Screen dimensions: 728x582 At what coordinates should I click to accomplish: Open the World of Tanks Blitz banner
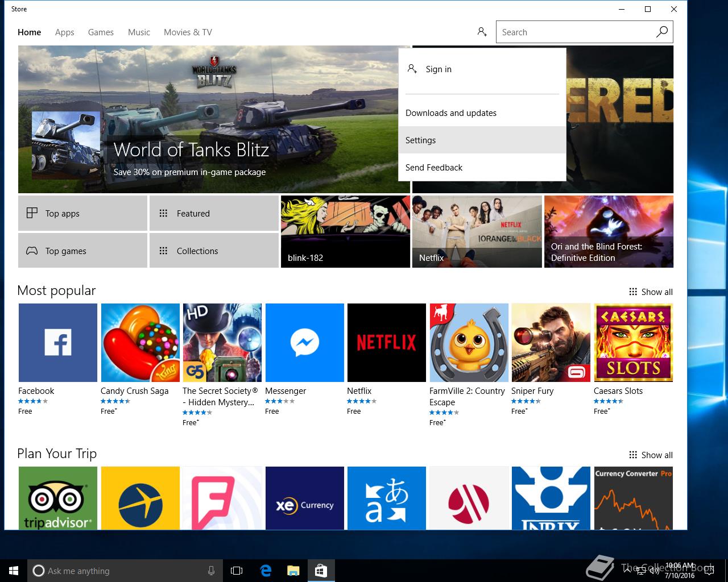pos(214,119)
